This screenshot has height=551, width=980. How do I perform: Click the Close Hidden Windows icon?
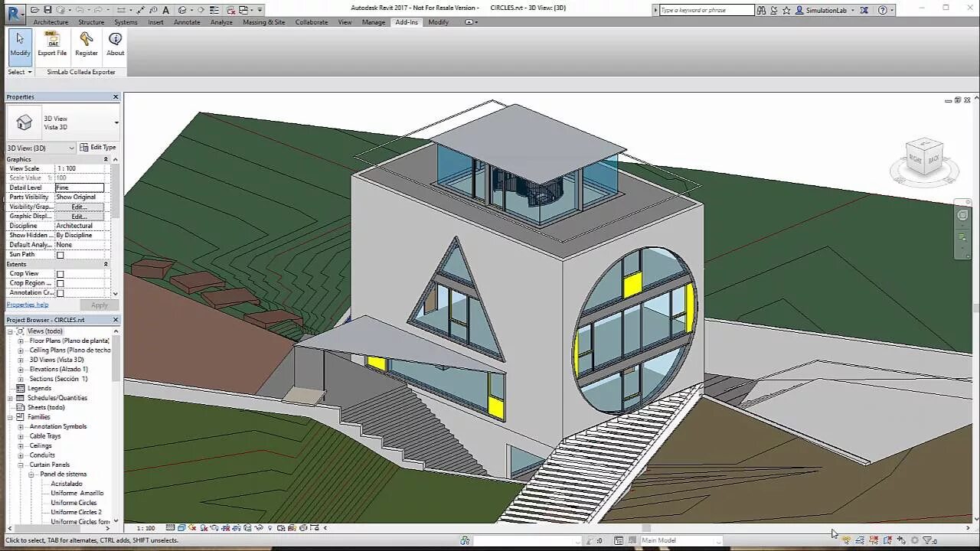coord(230,10)
